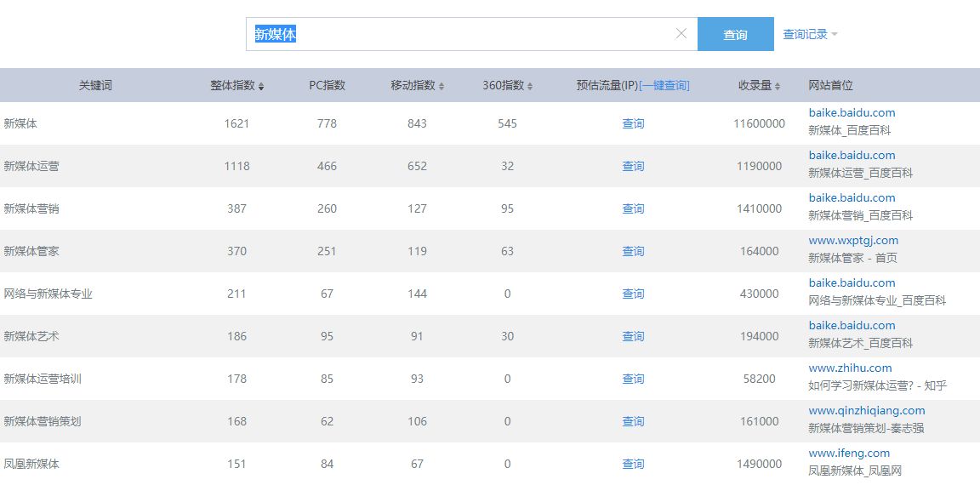
Task: Sort by 整体指数 column arrow
Action: pyautogui.click(x=261, y=86)
